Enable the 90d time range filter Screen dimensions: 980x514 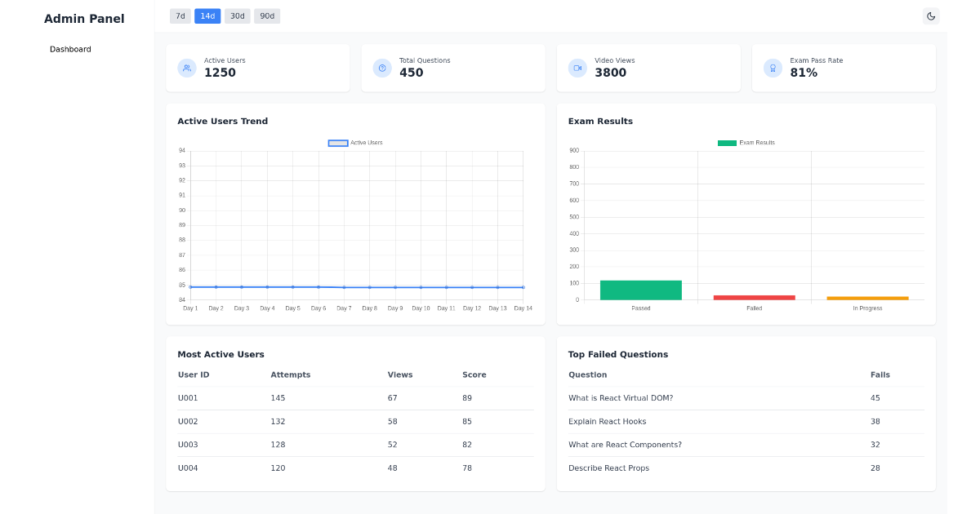[x=266, y=16]
